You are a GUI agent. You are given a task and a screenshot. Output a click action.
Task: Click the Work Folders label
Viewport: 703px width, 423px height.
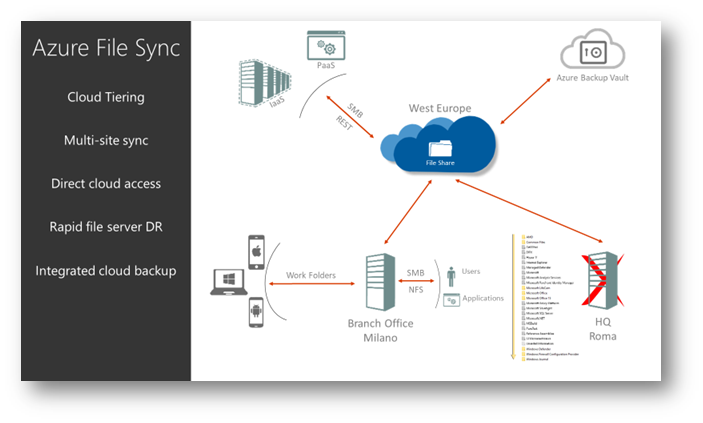pyautogui.click(x=311, y=275)
